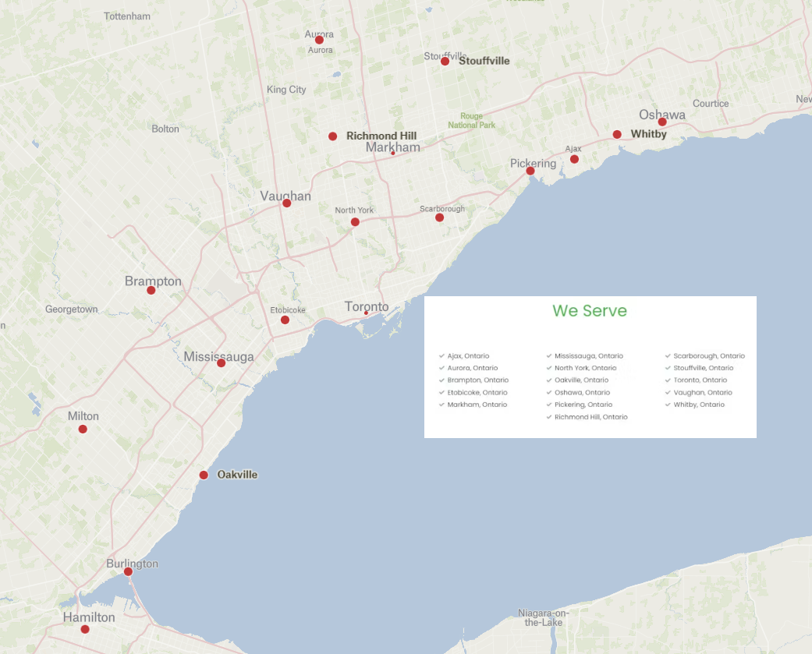Viewport: 812px width, 654px height.
Task: Select the Vaughan map marker
Action: click(x=287, y=203)
